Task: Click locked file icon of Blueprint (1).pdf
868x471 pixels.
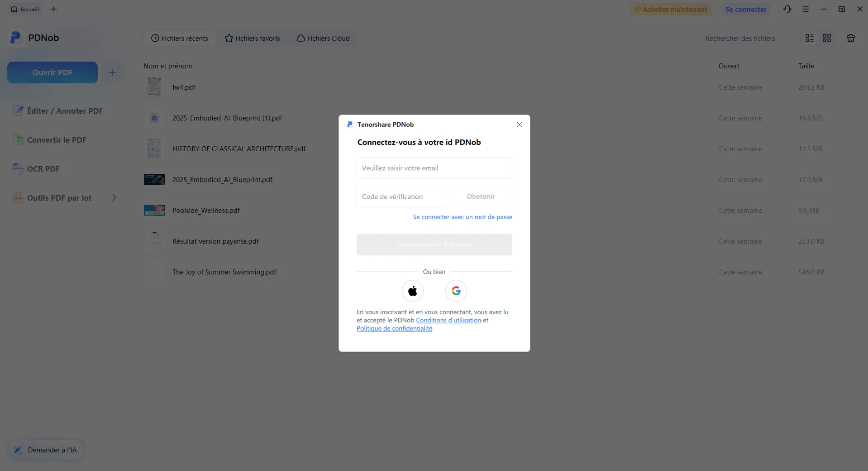Action: (154, 118)
